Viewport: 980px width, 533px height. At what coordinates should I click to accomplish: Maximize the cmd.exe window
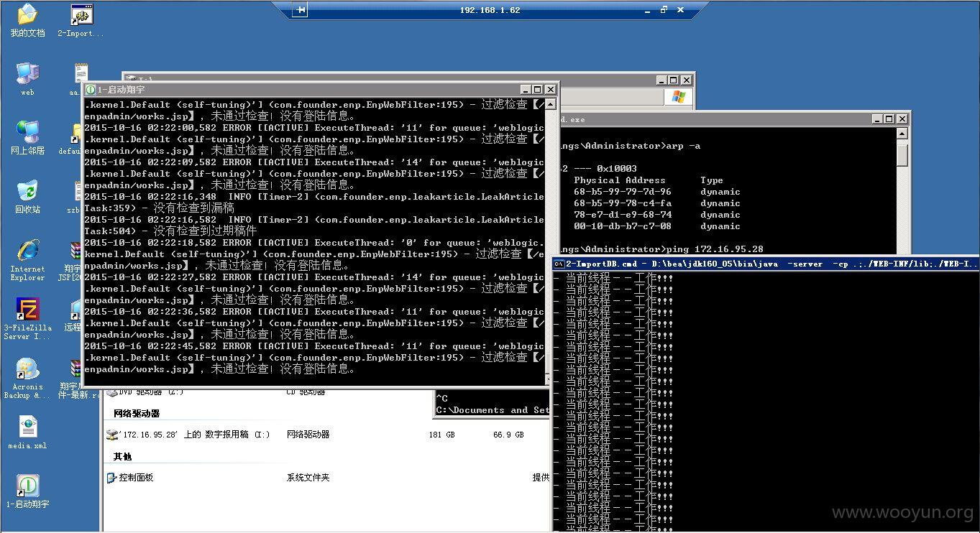(889, 119)
